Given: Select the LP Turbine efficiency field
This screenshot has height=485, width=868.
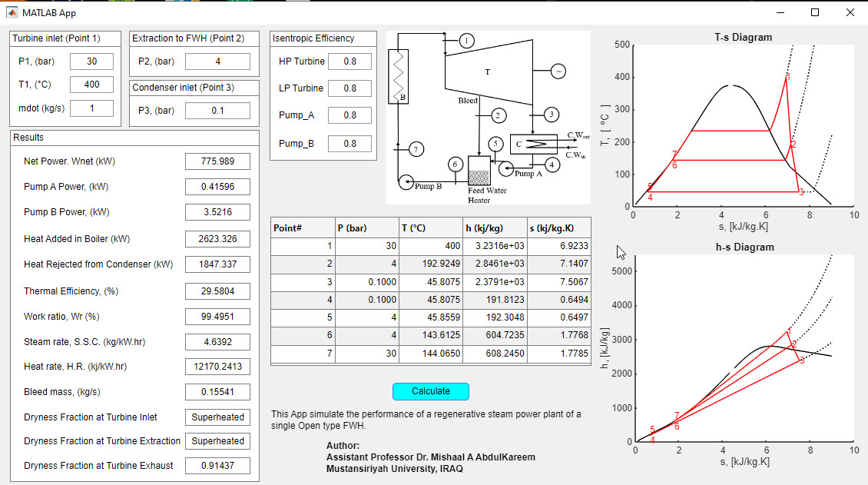Looking at the screenshot, I should pos(350,88).
